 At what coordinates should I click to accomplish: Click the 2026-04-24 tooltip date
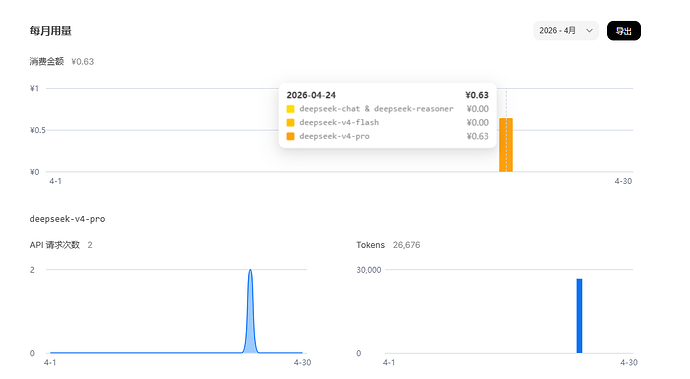(x=311, y=95)
